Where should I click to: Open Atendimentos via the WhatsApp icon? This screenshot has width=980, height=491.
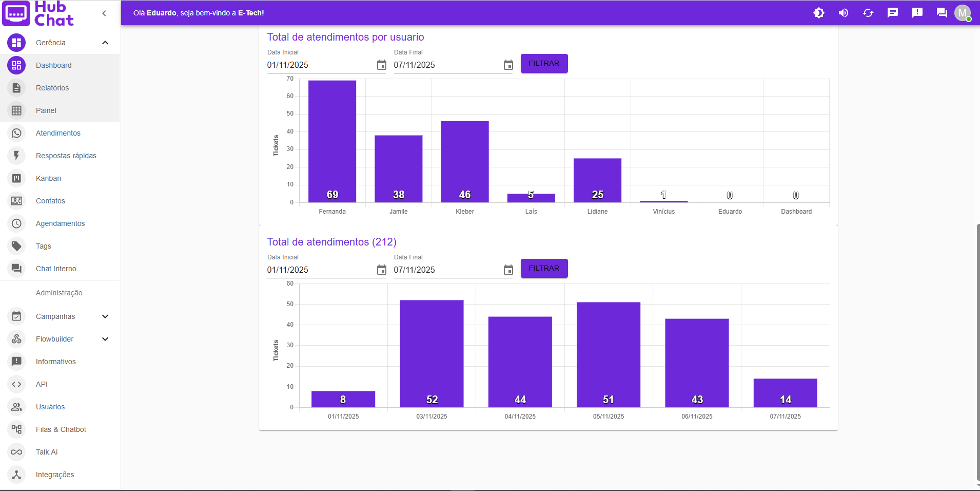tap(17, 133)
